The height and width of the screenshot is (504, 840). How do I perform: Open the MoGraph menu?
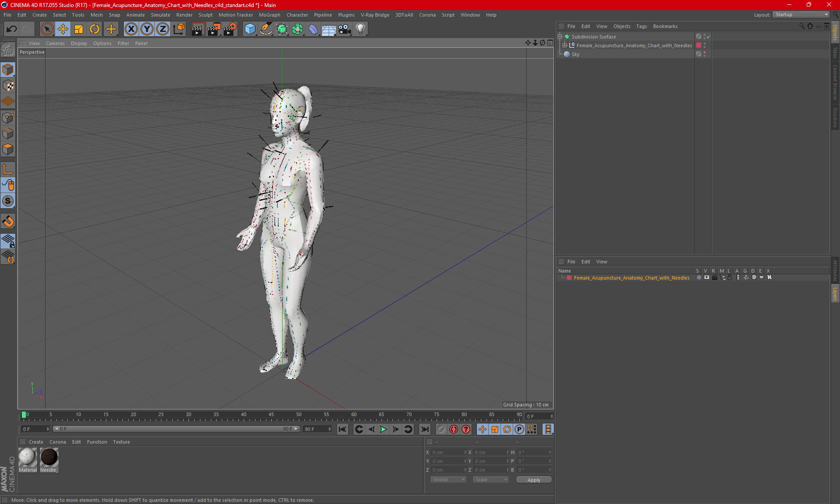point(269,15)
